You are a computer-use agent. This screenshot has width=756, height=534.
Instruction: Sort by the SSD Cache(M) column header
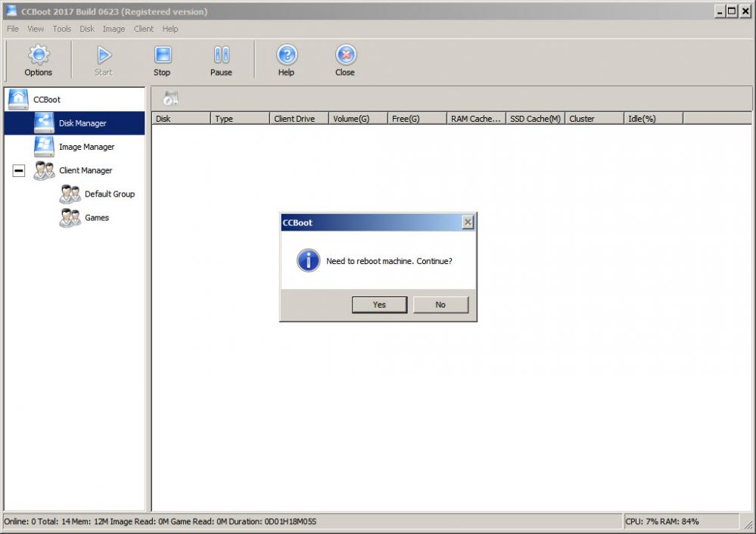pyautogui.click(x=535, y=119)
